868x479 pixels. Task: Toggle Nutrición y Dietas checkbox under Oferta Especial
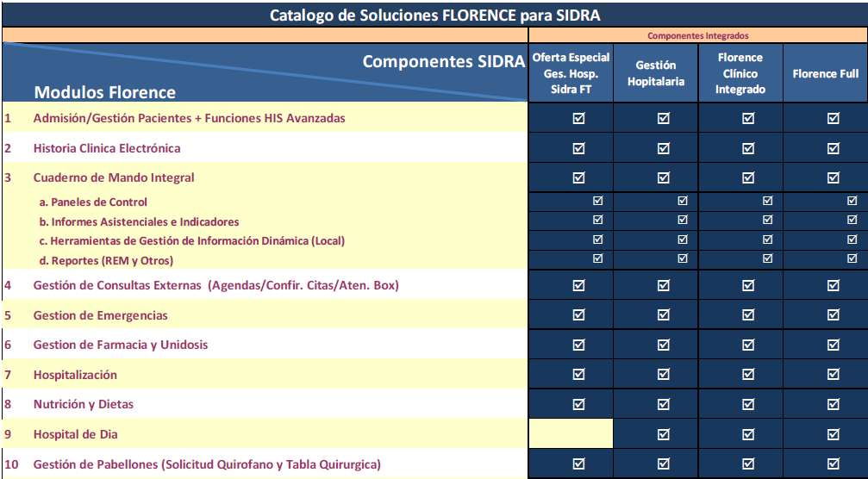(x=578, y=404)
